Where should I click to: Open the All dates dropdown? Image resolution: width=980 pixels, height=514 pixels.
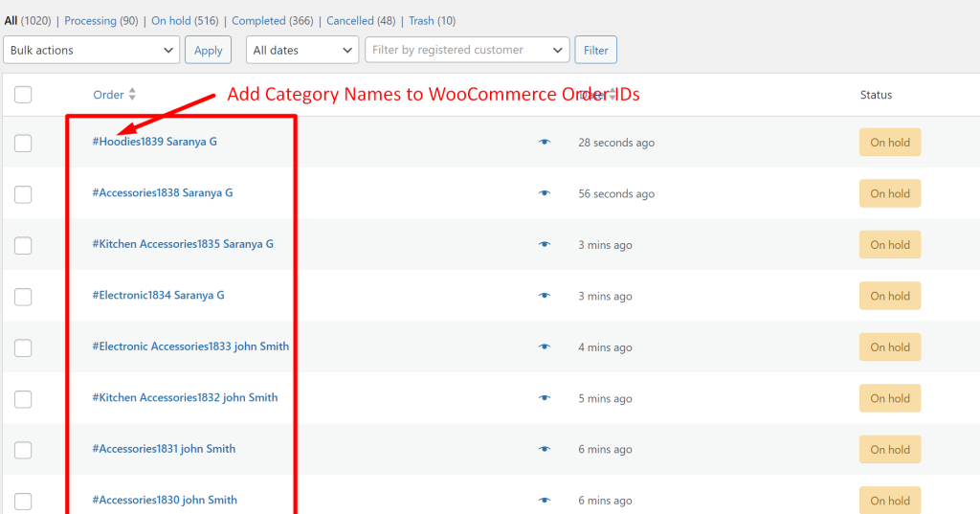[302, 50]
